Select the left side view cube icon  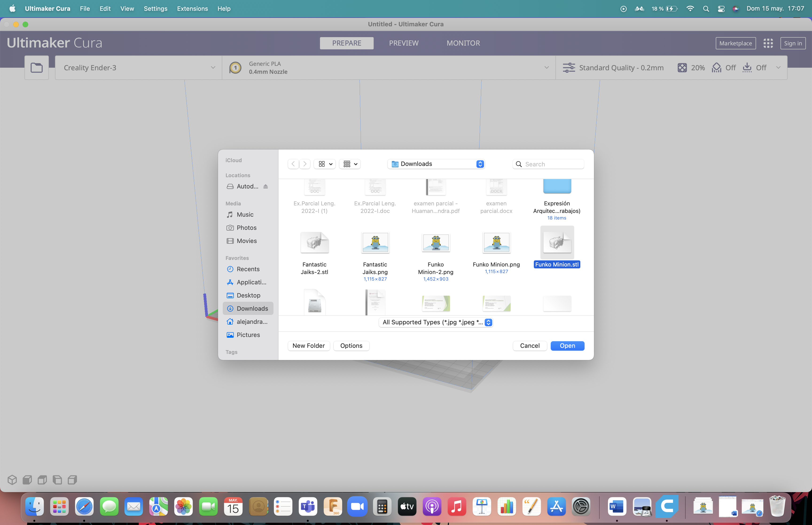click(57, 480)
